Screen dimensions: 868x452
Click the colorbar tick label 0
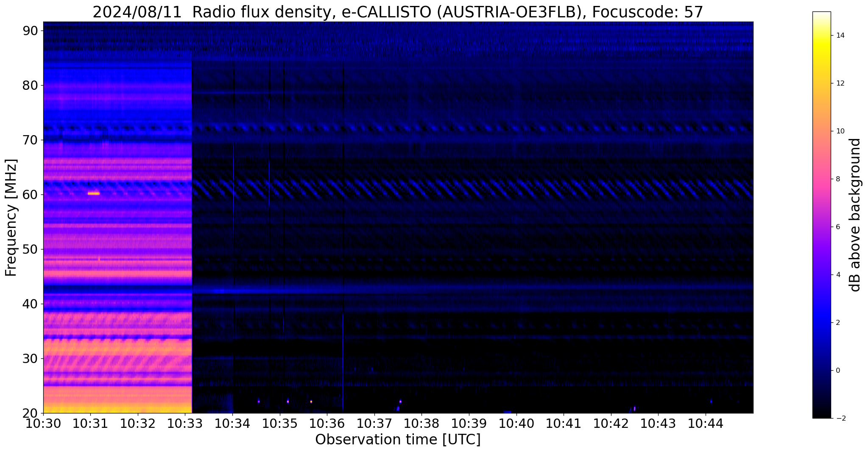[837, 371]
